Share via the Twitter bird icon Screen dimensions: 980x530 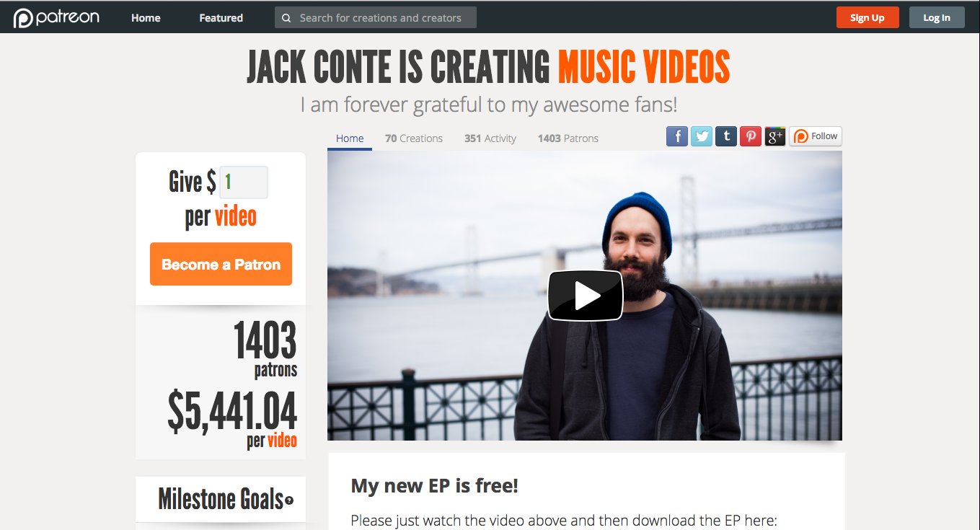click(x=702, y=136)
